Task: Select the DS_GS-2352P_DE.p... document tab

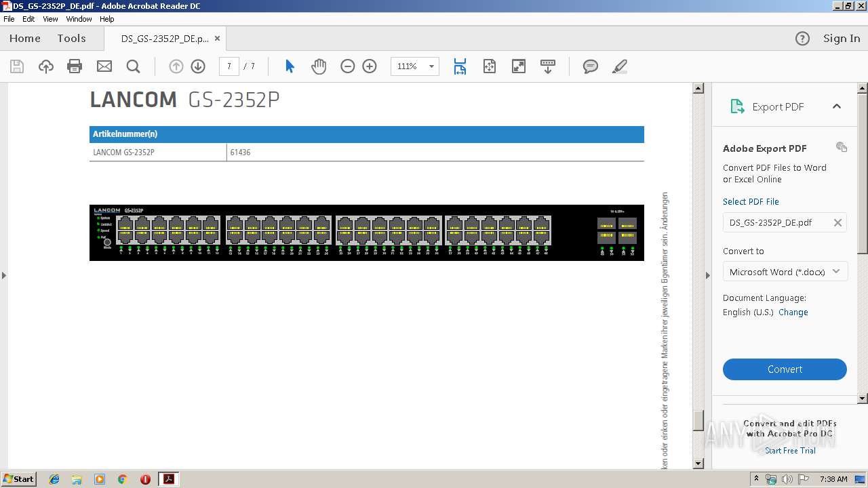Action: tap(165, 39)
